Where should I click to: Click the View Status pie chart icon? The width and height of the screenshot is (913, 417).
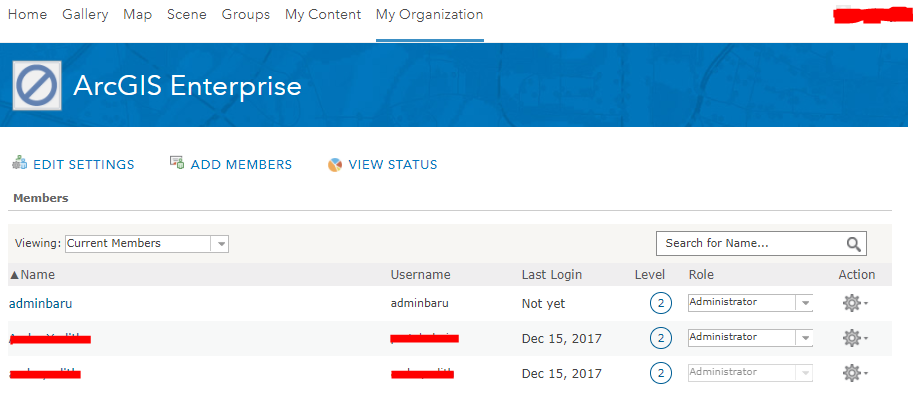click(335, 165)
